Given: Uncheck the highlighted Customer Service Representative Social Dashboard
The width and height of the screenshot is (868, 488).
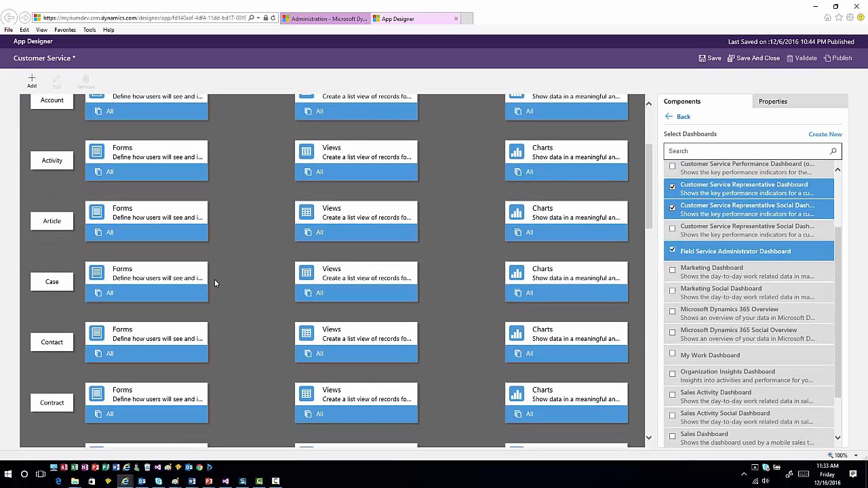Looking at the screenshot, I should point(672,207).
